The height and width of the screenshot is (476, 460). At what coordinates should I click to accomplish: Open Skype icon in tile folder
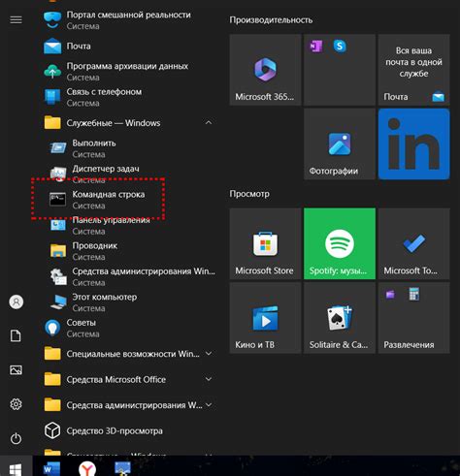340,47
